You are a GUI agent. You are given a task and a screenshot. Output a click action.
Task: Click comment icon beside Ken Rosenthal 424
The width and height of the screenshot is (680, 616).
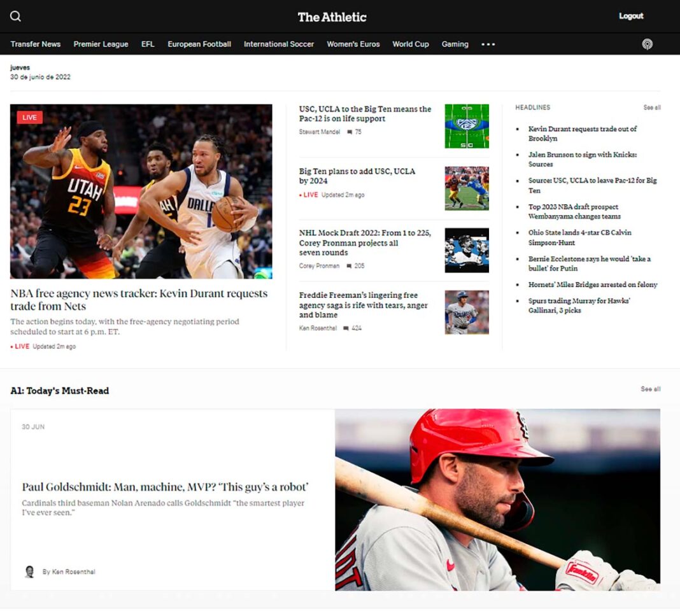[346, 328]
